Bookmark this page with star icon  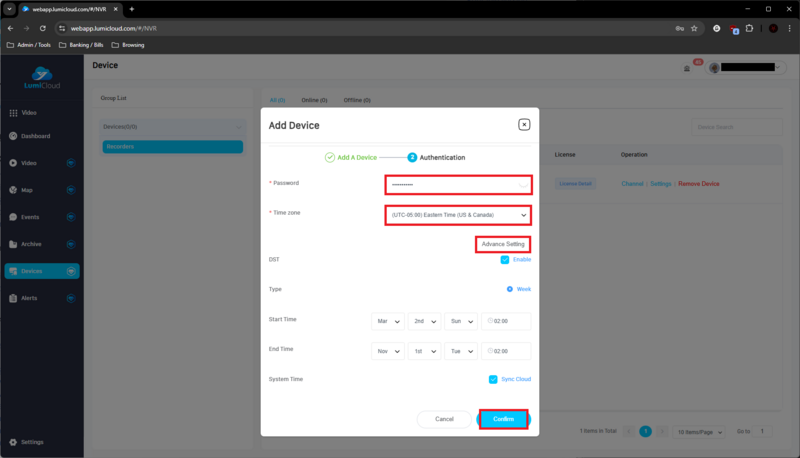tap(694, 29)
